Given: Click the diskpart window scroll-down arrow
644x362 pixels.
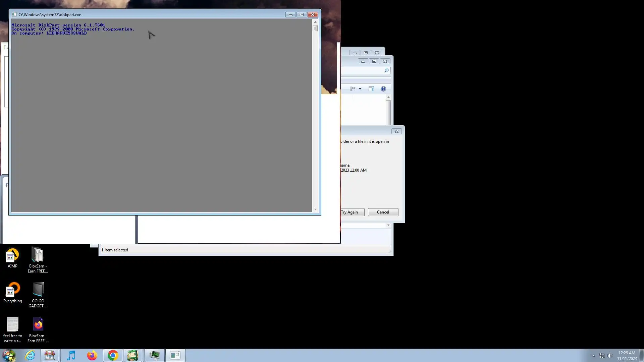Looking at the screenshot, I should pos(315,209).
